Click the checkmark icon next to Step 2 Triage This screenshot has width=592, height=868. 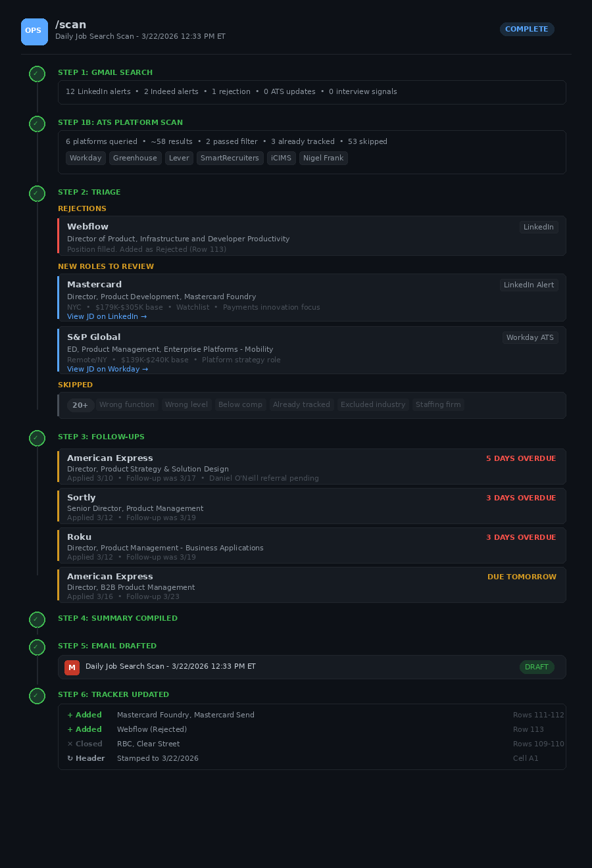click(37, 193)
